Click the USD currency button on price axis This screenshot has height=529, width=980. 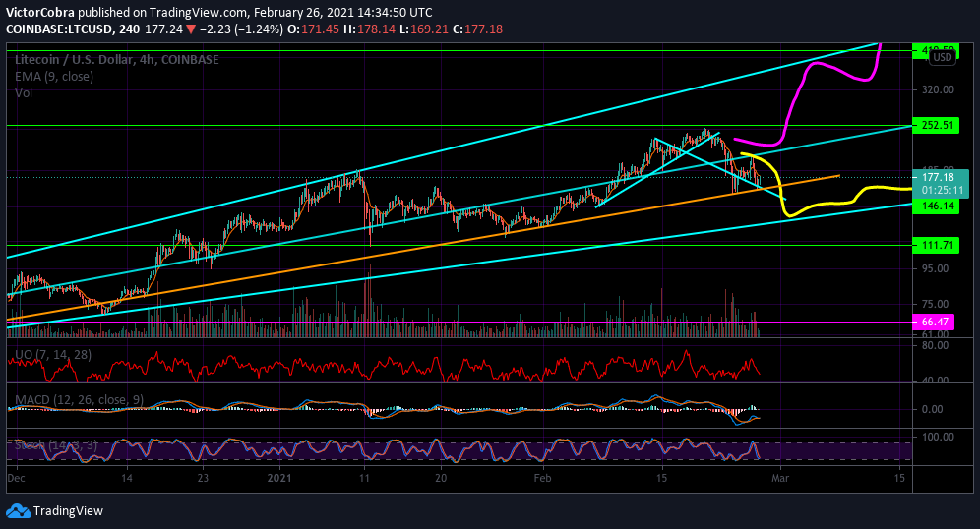pyautogui.click(x=942, y=57)
